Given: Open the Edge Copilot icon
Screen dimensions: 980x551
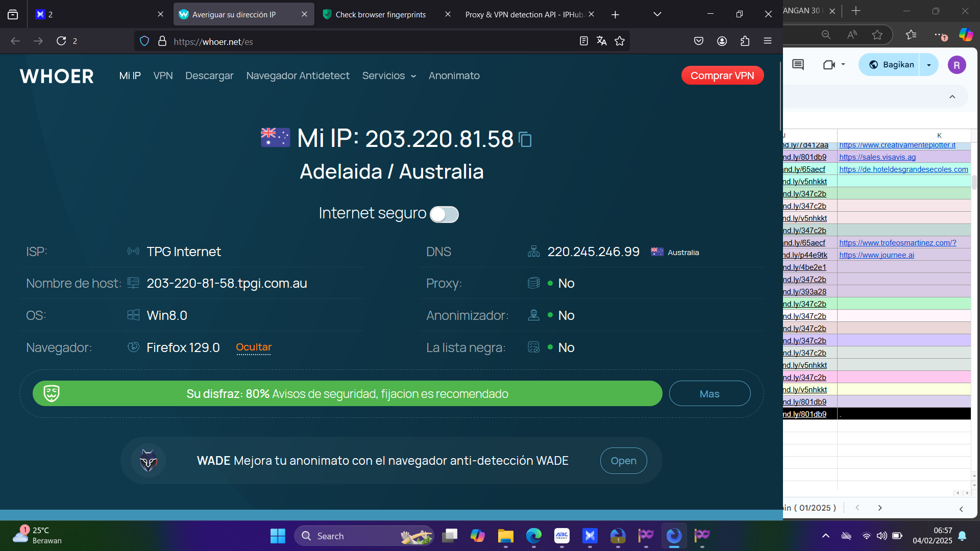Looking at the screenshot, I should point(966,35).
